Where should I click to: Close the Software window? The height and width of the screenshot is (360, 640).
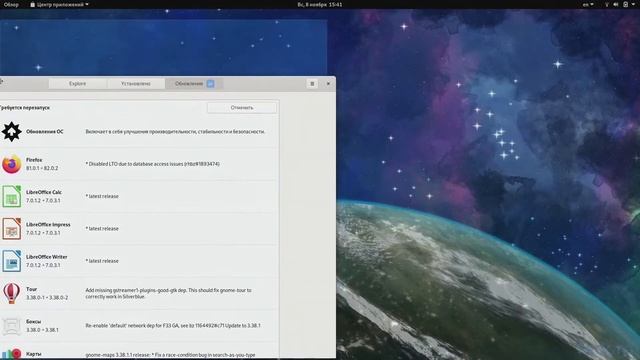pyautogui.click(x=328, y=84)
